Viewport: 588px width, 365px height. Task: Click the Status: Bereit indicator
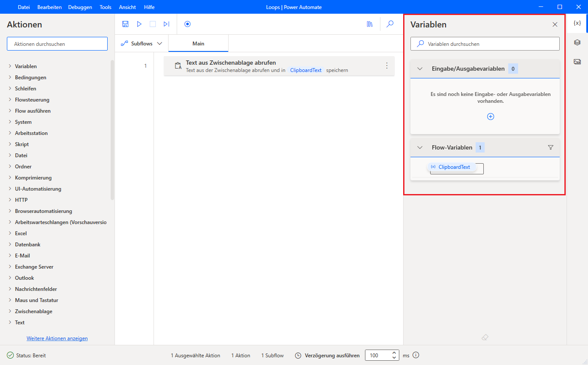point(27,356)
